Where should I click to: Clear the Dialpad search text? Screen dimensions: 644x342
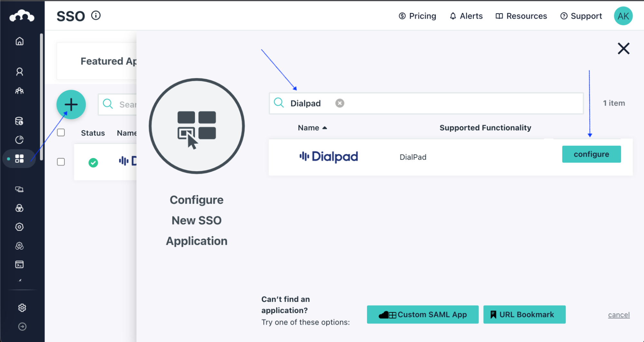pos(340,103)
